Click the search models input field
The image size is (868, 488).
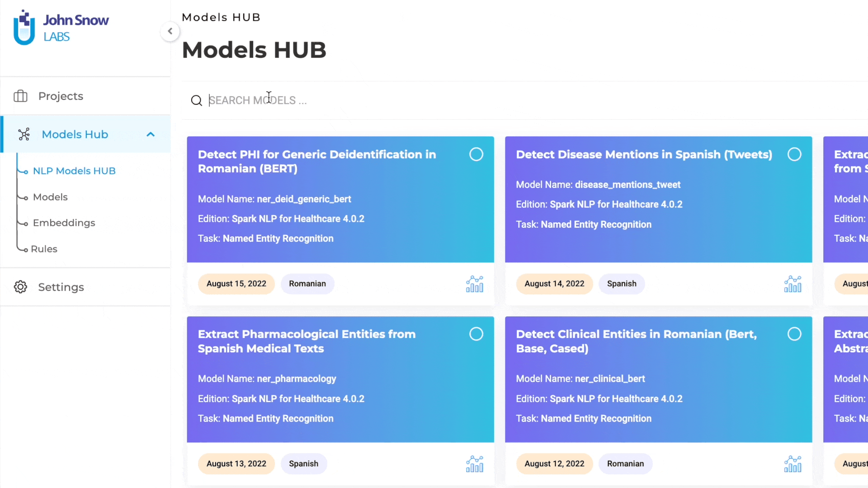[257, 100]
